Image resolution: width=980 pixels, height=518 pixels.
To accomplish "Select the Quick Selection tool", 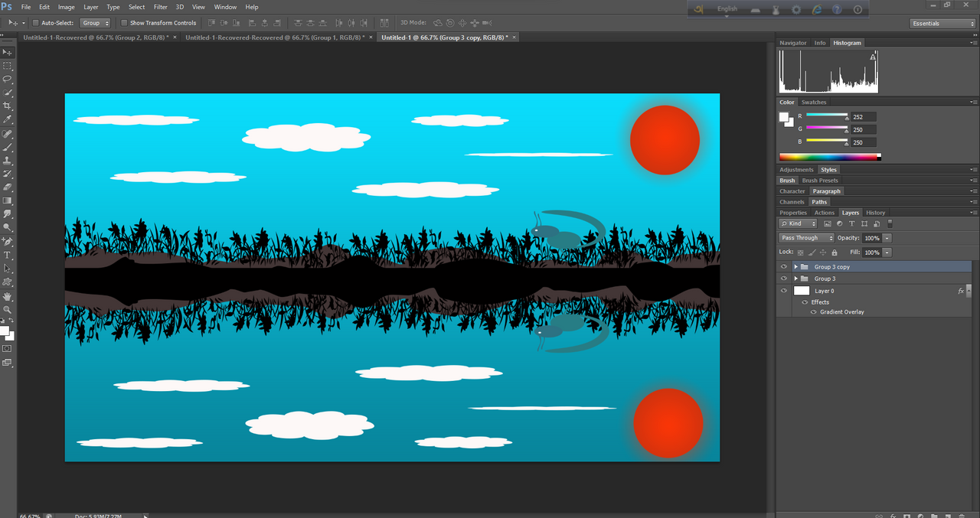I will [x=8, y=93].
